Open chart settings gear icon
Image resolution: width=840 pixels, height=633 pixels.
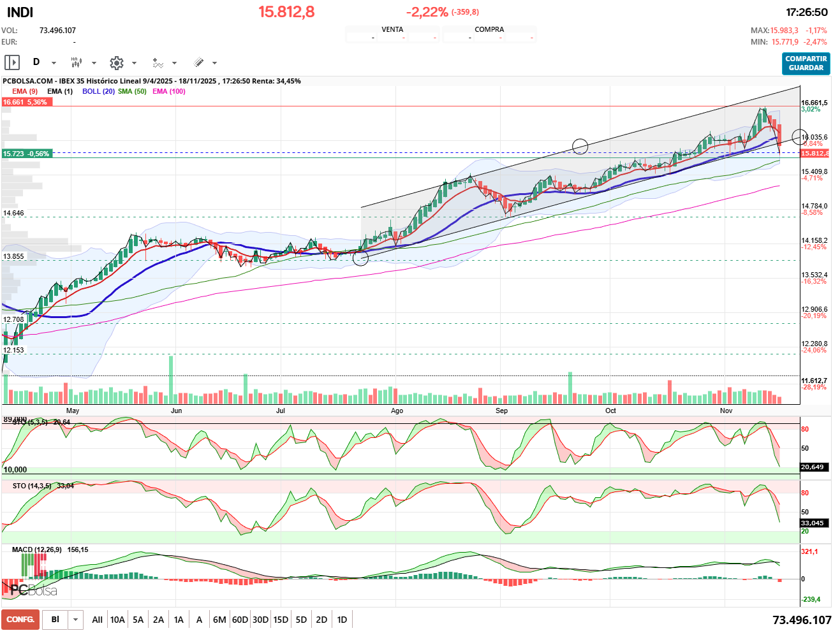point(116,62)
